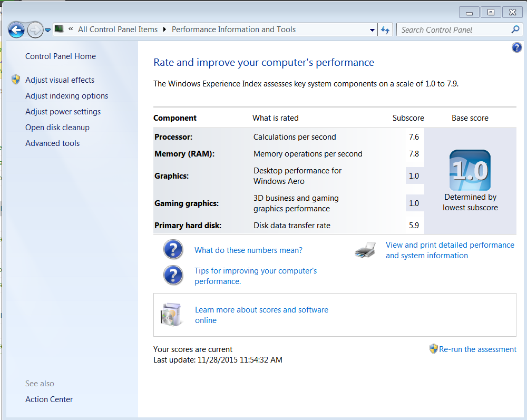Click the Memory (RAM): row label
This screenshot has height=420, width=527.
(x=184, y=154)
